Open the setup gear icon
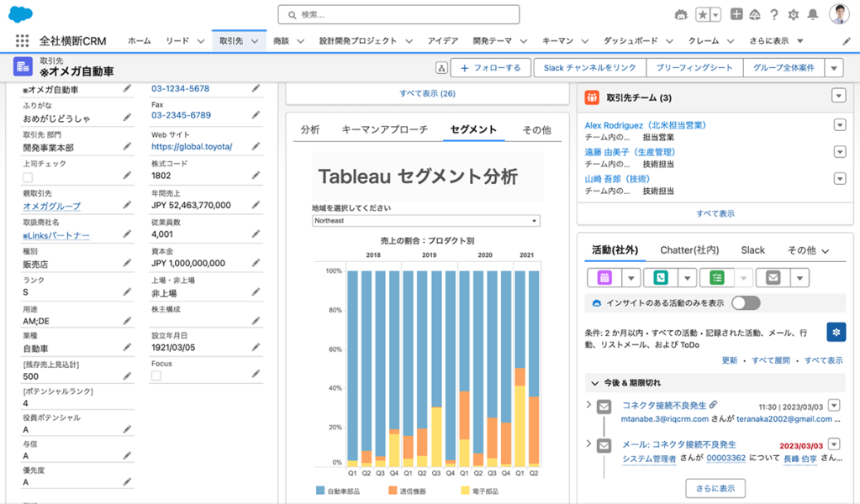860x504 pixels. tap(793, 15)
